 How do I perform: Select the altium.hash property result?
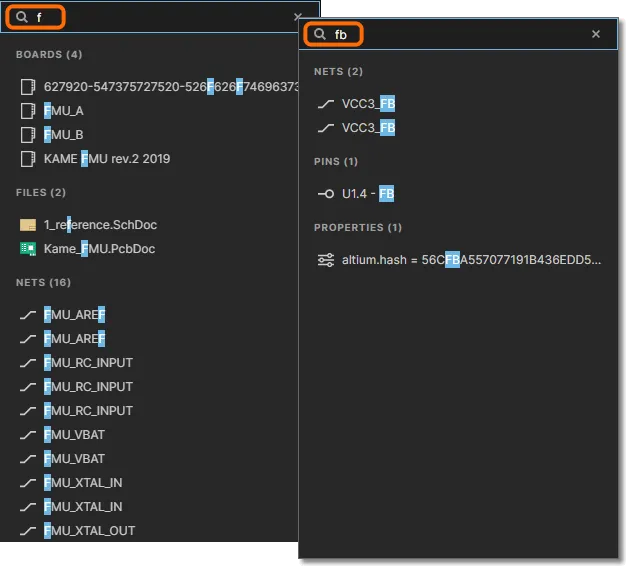pyautogui.click(x=472, y=260)
